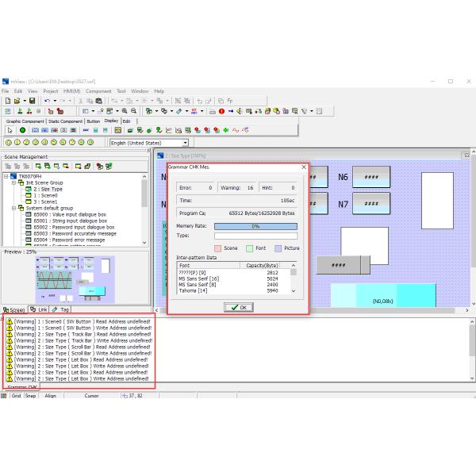
Task: Click the New file icon
Action: (6, 101)
